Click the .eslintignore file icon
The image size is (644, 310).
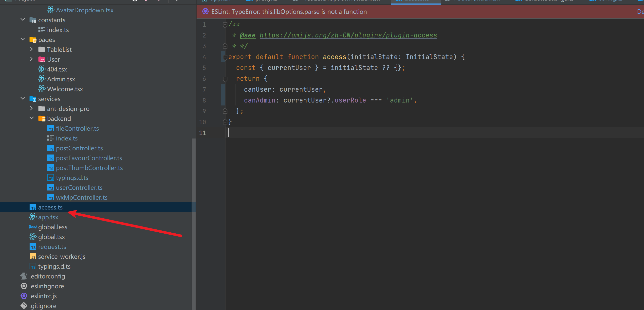click(x=24, y=286)
